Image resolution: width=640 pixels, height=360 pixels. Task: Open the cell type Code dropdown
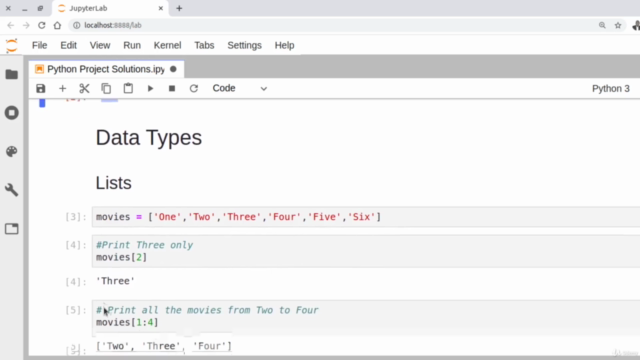240,89
